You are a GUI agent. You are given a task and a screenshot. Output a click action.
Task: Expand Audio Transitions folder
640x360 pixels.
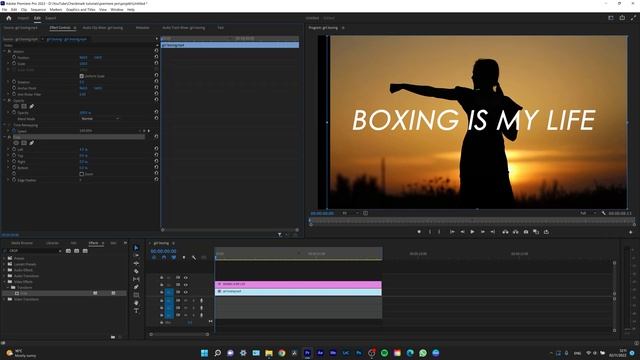pyautogui.click(x=4, y=276)
